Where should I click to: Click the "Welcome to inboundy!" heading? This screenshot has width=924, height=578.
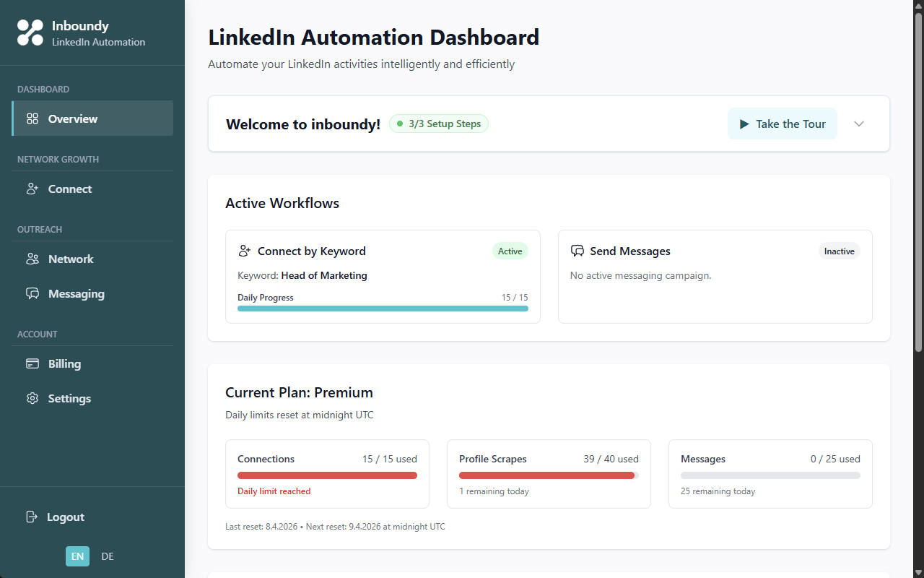tap(303, 124)
